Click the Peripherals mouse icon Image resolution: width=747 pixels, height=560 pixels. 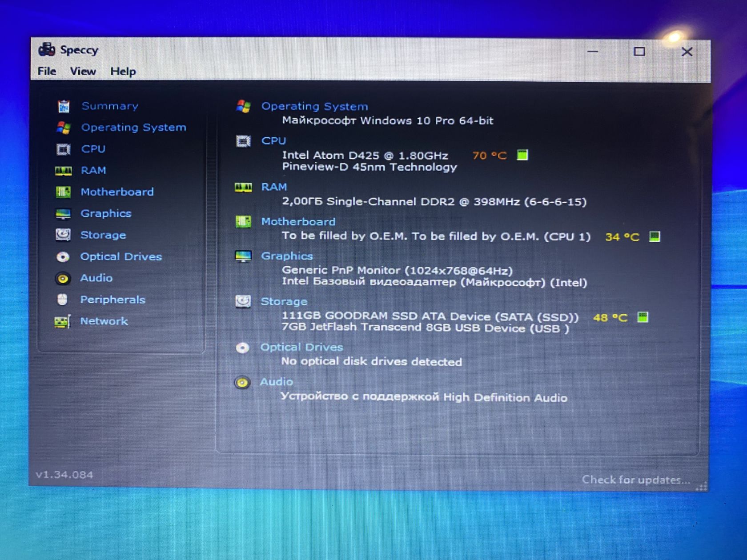[62, 300]
